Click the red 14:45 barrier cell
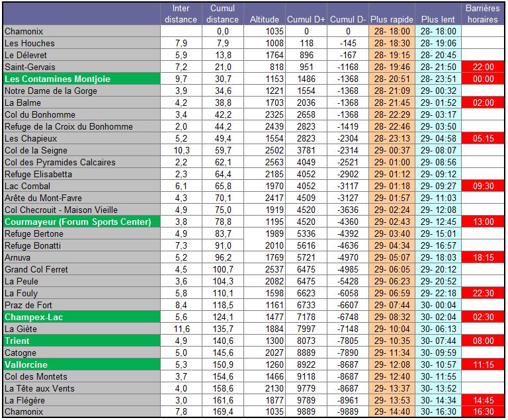Screen dimensions: 508x420 483,401
